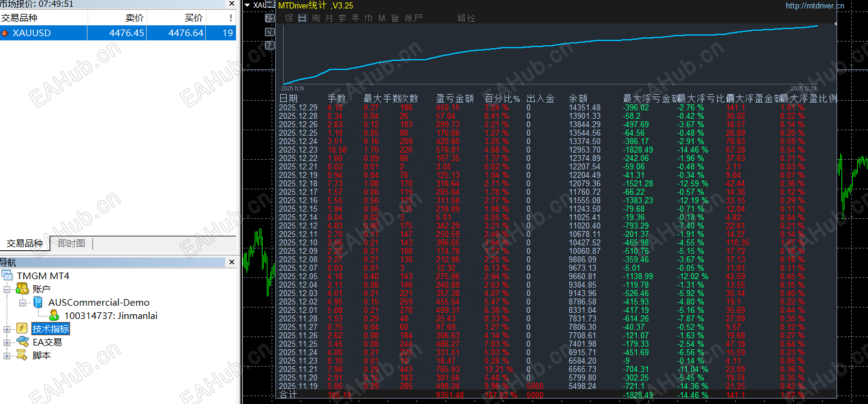This screenshot has width=868, height=404.
Task: Click the 移 move icon beside MTDriver panel
Action: tap(270, 19)
